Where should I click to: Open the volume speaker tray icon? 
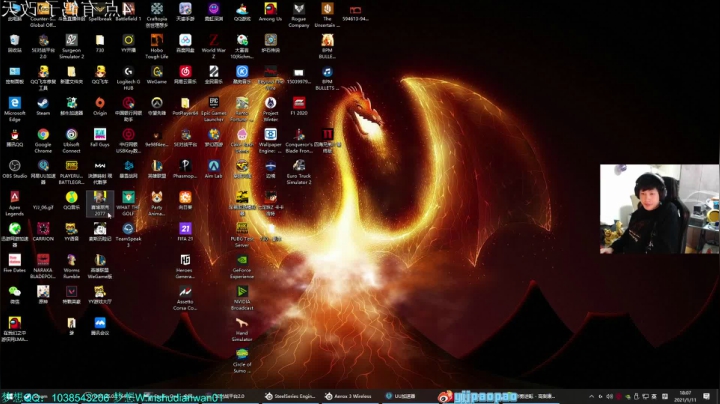tap(610, 396)
